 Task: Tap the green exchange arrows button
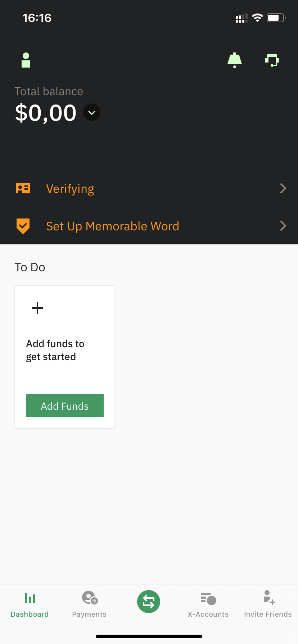(149, 602)
